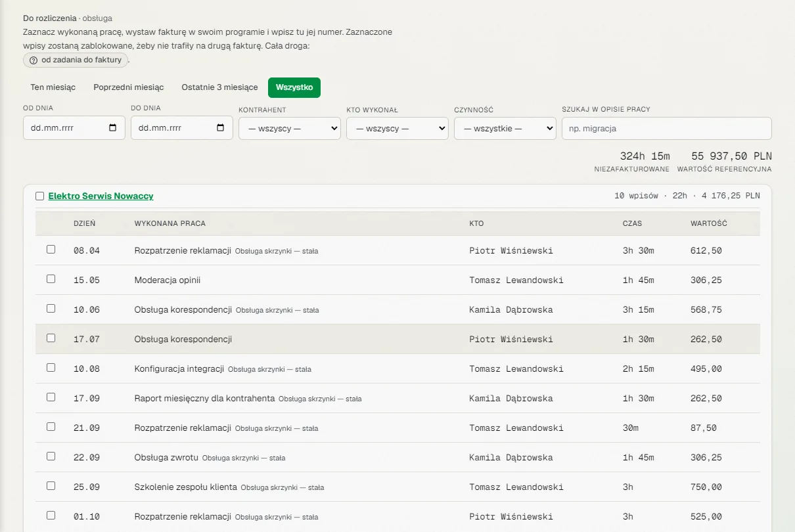Click the 30m time cell
795x532 pixels.
(631, 428)
